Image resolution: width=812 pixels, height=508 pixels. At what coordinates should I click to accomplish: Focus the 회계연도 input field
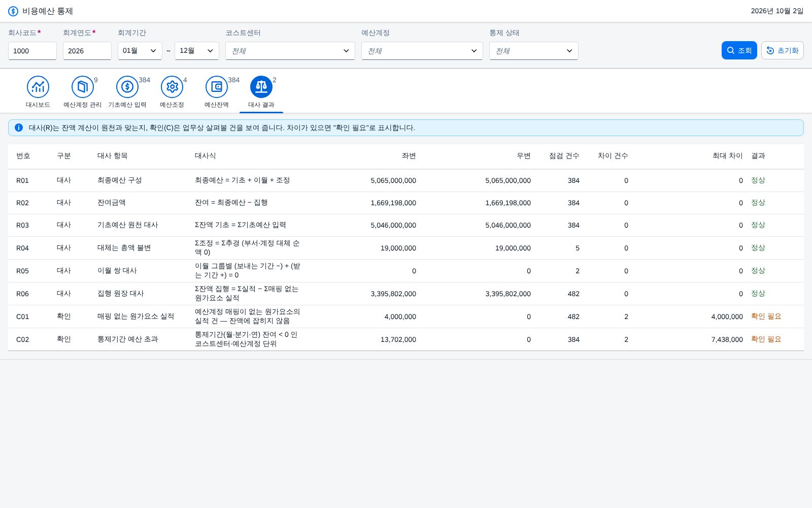[87, 51]
